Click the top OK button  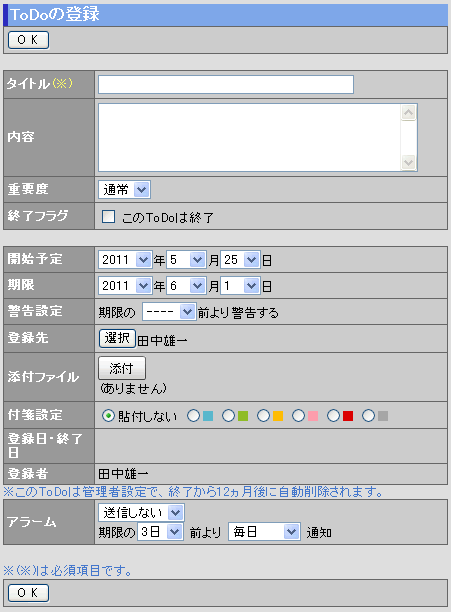tap(28, 40)
